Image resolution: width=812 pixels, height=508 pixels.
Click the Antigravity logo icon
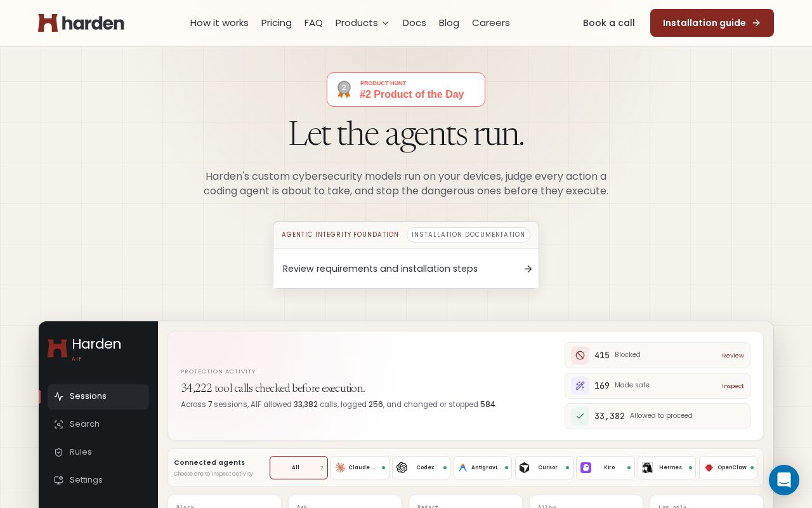[462, 467]
